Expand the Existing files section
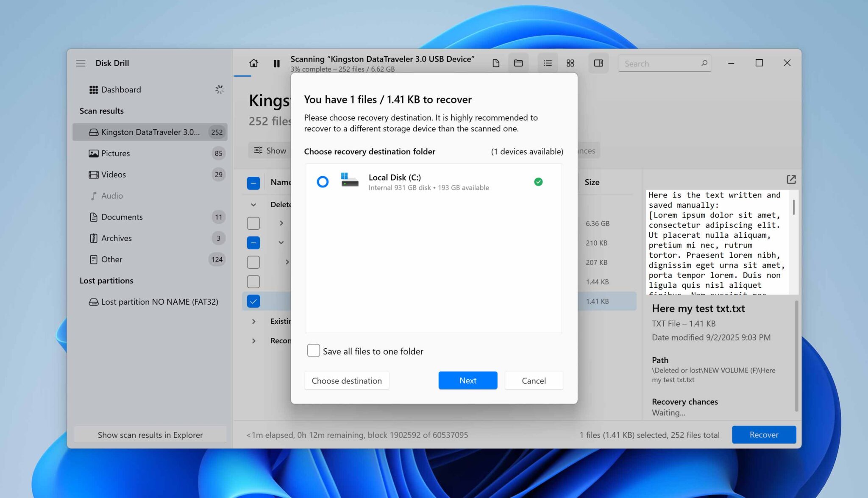868x498 pixels. click(254, 321)
